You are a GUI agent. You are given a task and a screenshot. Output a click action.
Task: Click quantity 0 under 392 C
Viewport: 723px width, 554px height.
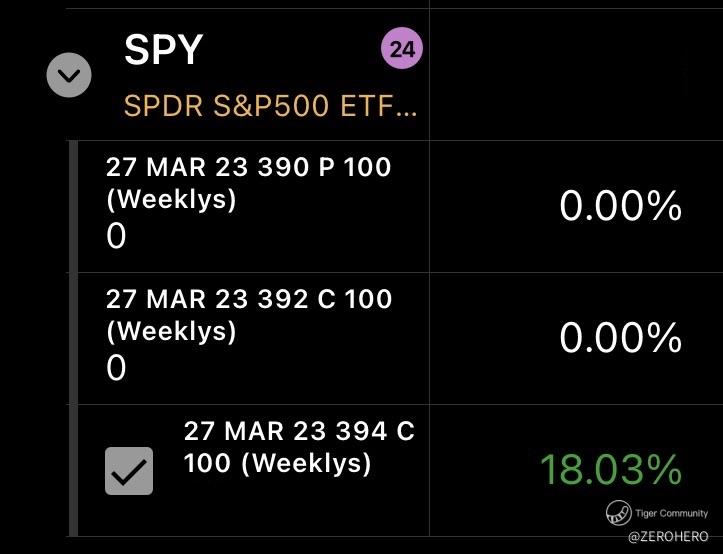(x=116, y=368)
